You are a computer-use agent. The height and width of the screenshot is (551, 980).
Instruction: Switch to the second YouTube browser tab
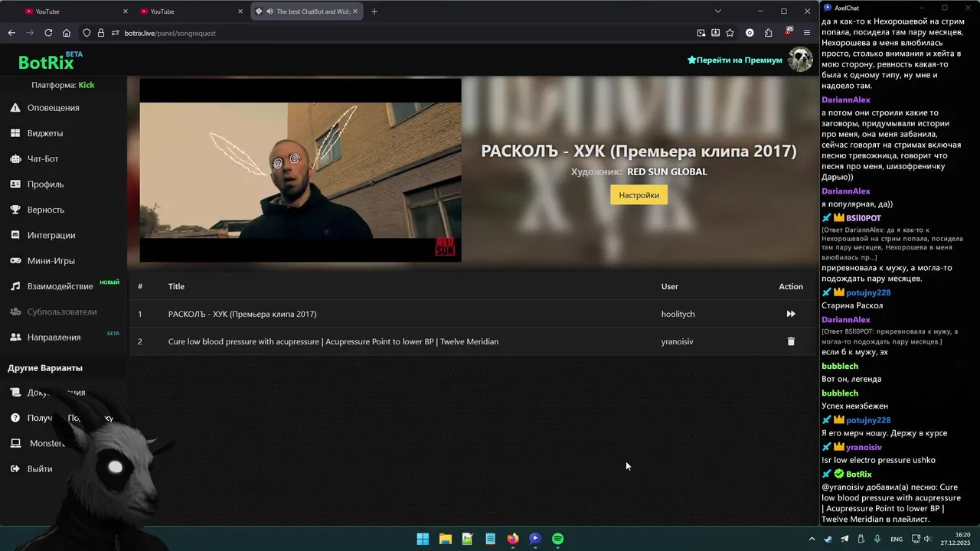pos(190,11)
